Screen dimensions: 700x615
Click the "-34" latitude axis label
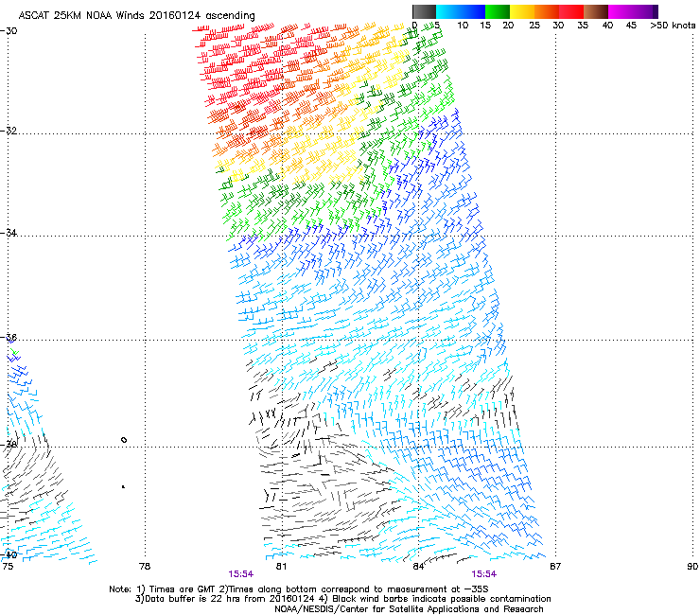tap(9, 233)
